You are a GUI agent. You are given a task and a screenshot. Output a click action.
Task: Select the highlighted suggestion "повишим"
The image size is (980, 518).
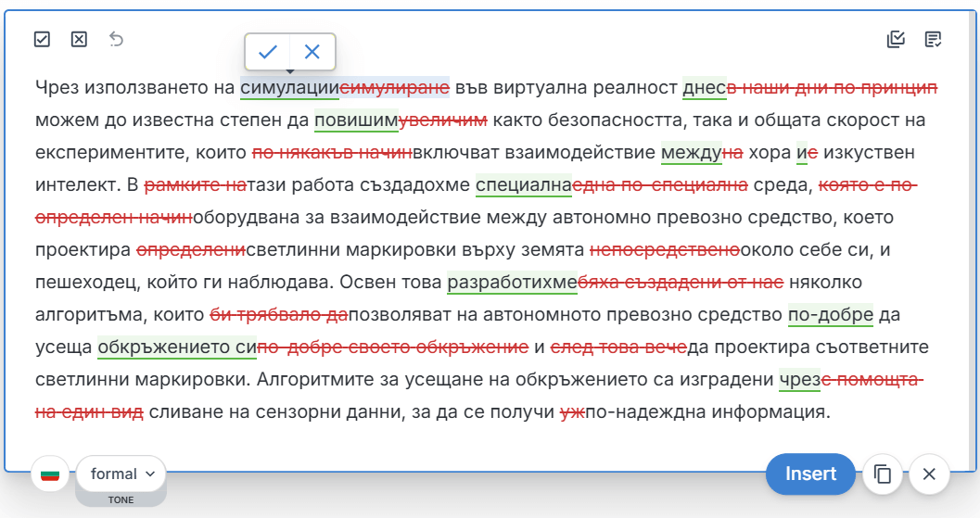(x=356, y=120)
